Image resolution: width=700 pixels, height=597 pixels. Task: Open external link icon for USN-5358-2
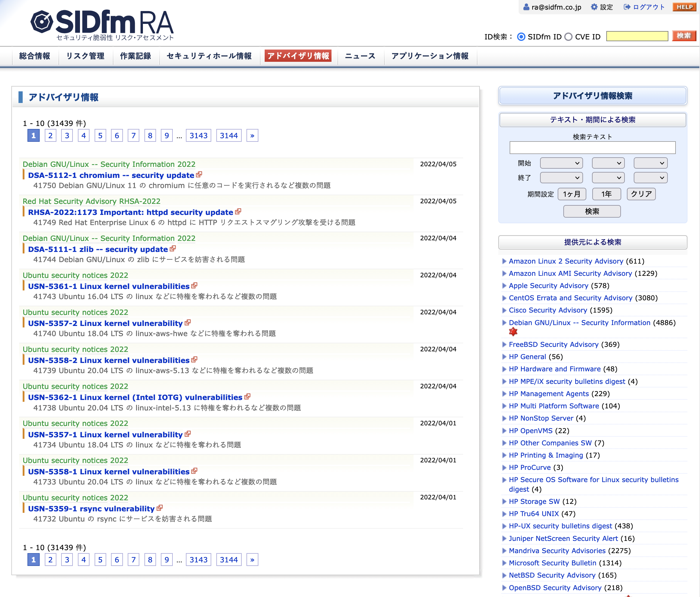[194, 360]
